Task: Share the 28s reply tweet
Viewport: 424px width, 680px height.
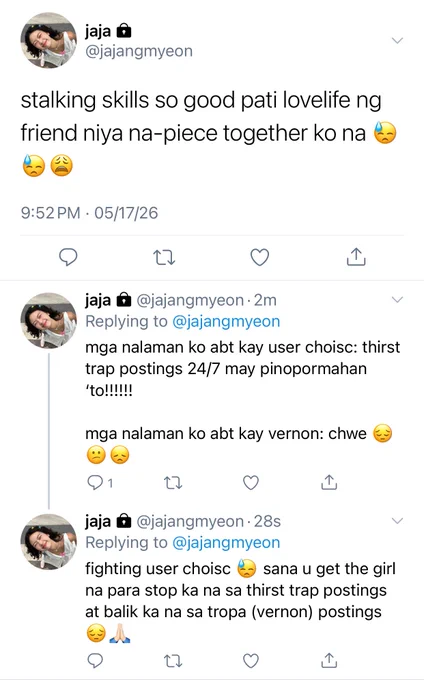Action: 329,660
